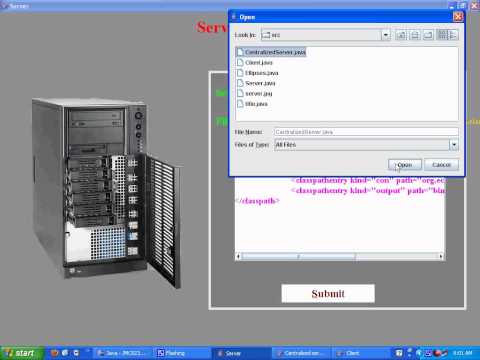Select Client.java in the file list
The image size is (480, 360).
click(x=254, y=62)
